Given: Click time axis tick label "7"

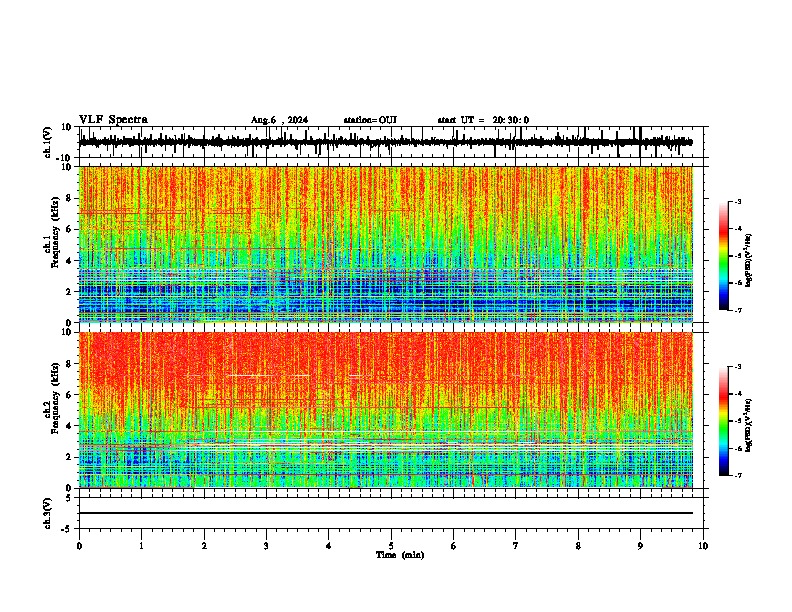Looking at the screenshot, I should (x=516, y=546).
